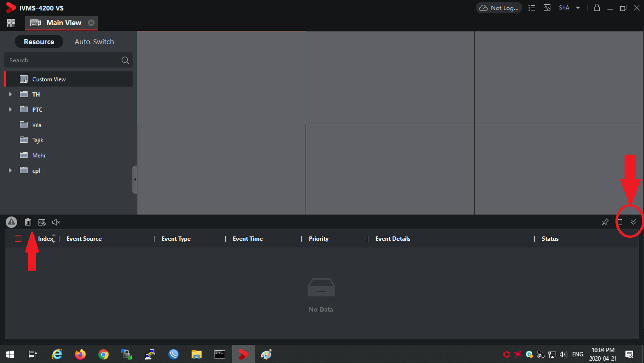Select Custom View in resource list
Viewport: 644px width, 363px height.
(49, 79)
